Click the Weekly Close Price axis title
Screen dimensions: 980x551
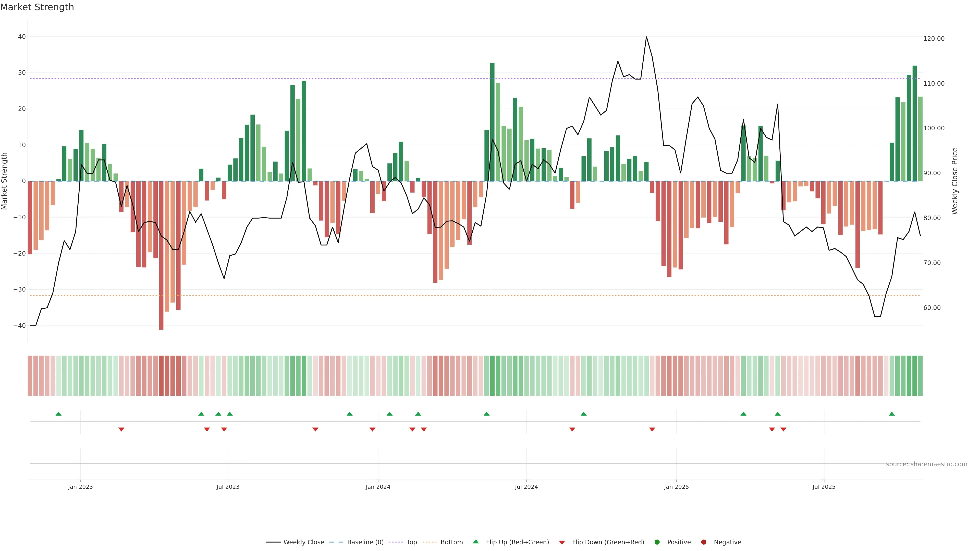pyautogui.click(x=955, y=181)
